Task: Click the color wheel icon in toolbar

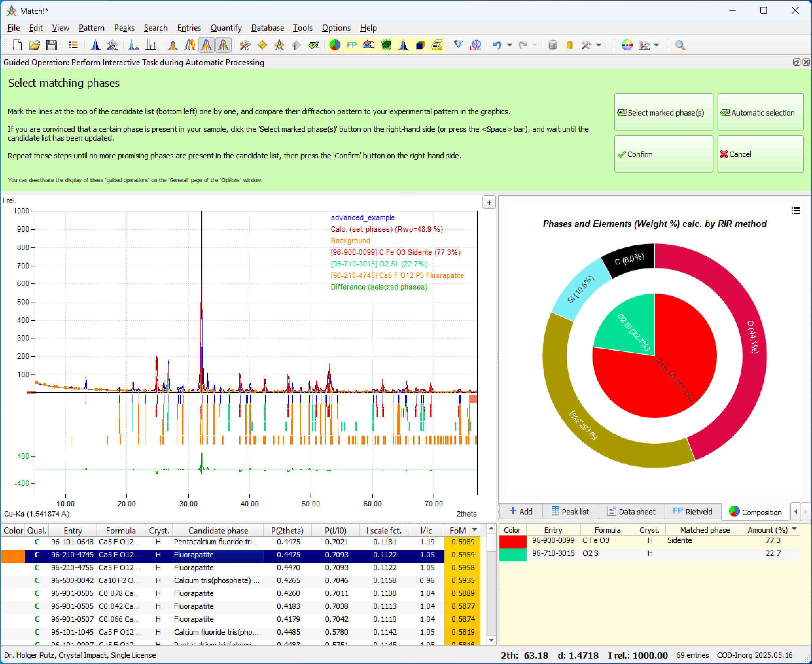Action: coord(627,45)
